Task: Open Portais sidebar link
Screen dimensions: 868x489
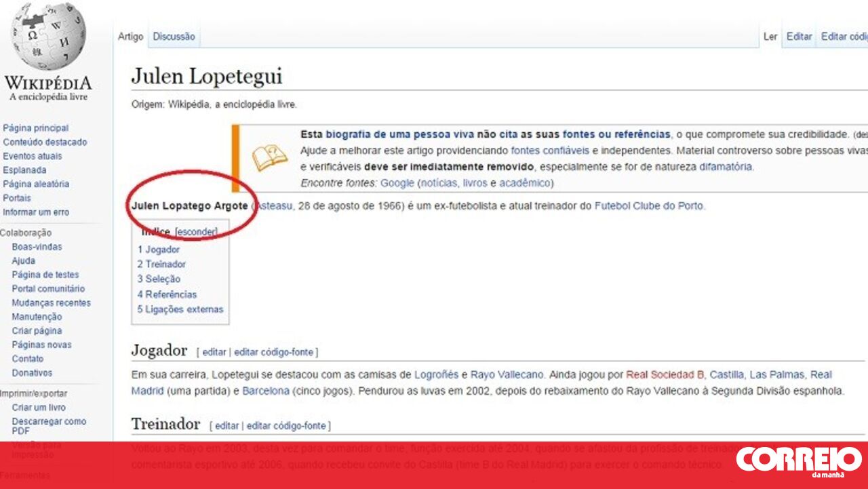Action: point(17,198)
